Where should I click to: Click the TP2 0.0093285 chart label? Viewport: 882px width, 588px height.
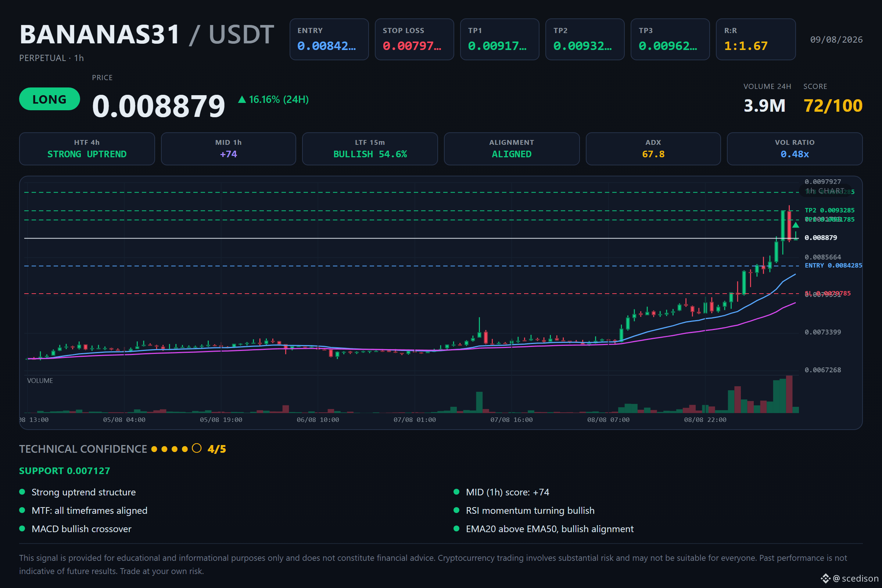coord(829,210)
